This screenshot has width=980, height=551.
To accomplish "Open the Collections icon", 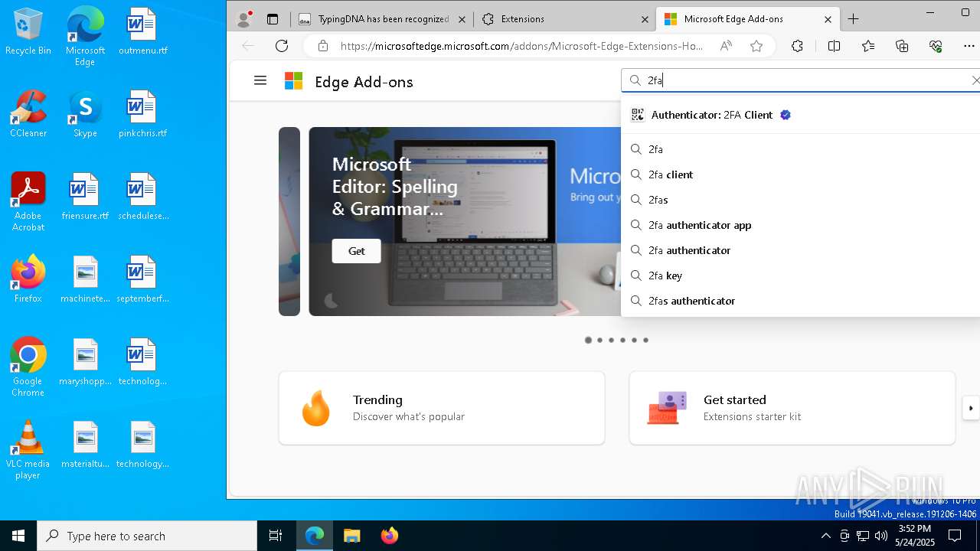I will (902, 46).
